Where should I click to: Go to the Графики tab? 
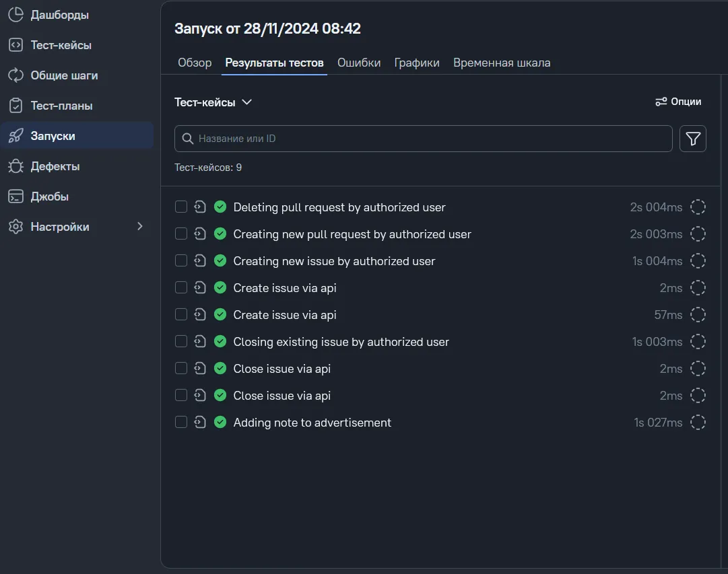417,63
